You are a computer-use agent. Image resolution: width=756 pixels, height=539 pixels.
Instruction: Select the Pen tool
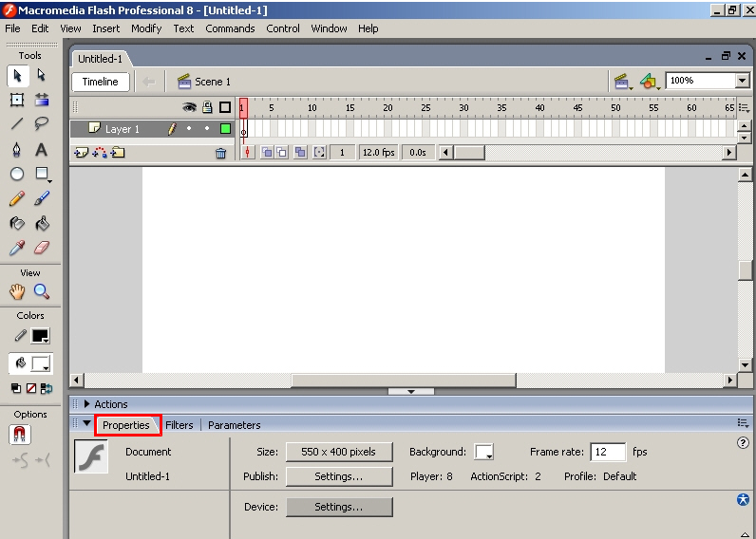pos(17,149)
